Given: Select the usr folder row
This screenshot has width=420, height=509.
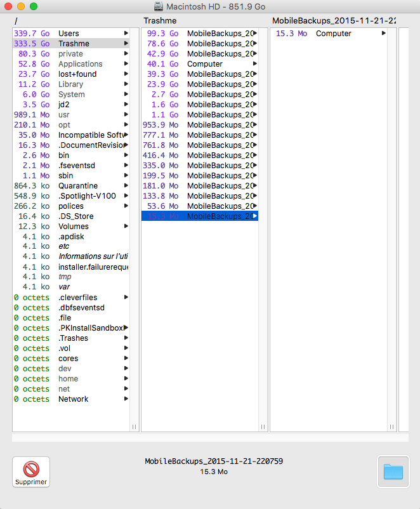Looking at the screenshot, I should (71, 115).
